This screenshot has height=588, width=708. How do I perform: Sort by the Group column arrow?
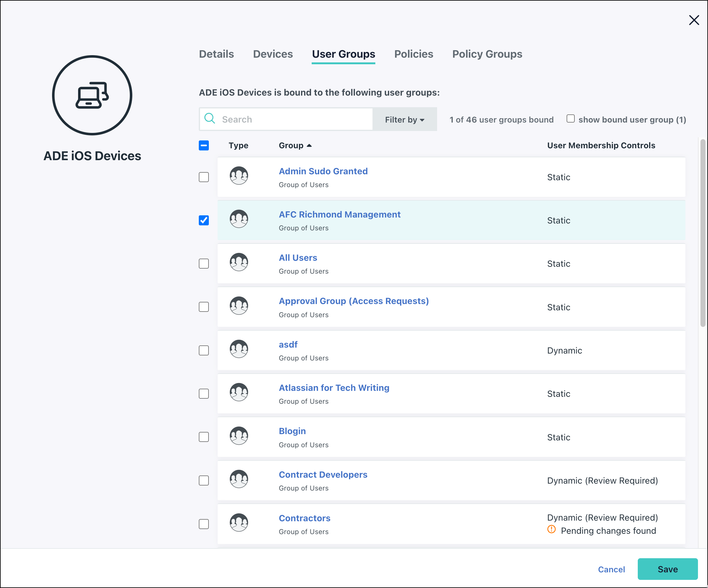[309, 145]
